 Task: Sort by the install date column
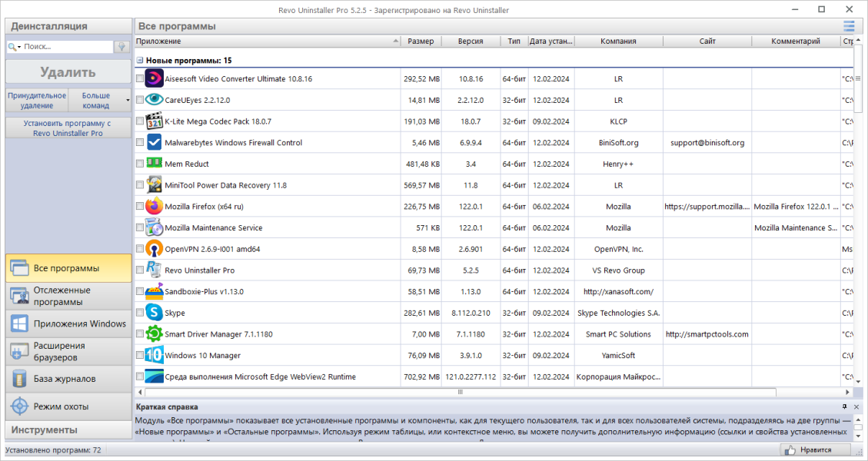pos(551,41)
